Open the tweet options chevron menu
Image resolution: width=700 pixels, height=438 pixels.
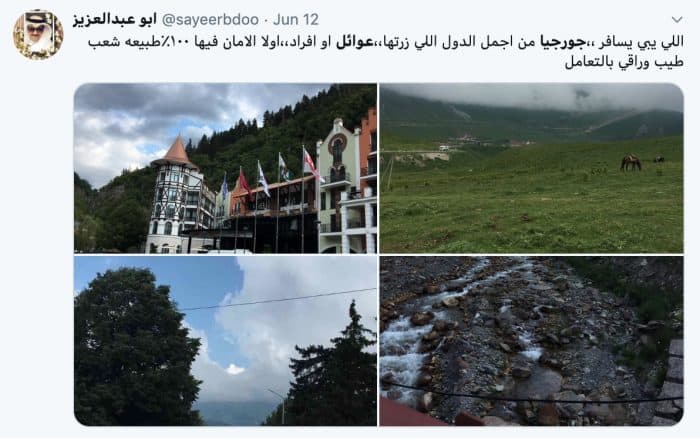(677, 20)
